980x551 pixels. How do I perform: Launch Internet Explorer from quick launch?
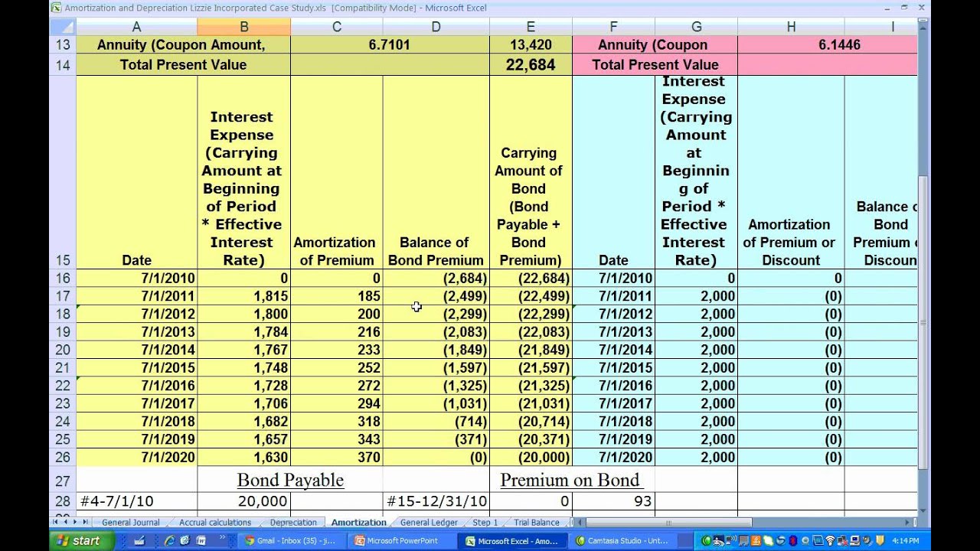pos(169,540)
